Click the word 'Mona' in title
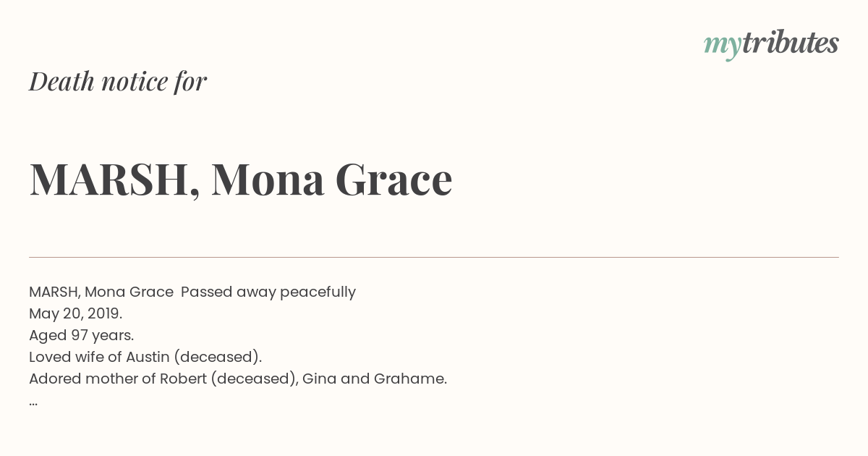Screen dimensions: 868x456 coord(268,179)
